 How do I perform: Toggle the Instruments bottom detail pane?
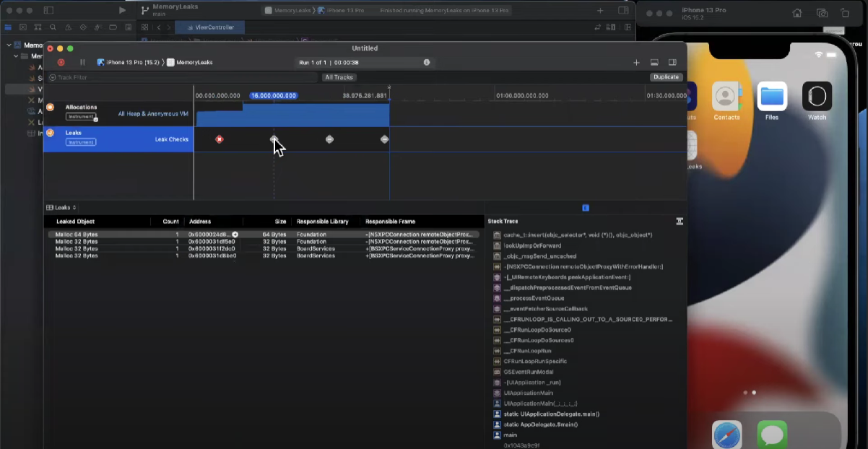[654, 63]
